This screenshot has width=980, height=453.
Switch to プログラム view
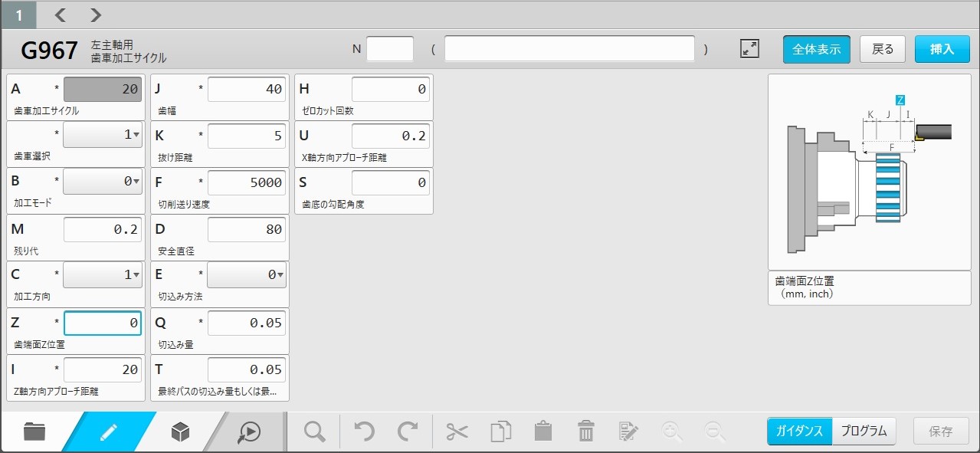[864, 432]
